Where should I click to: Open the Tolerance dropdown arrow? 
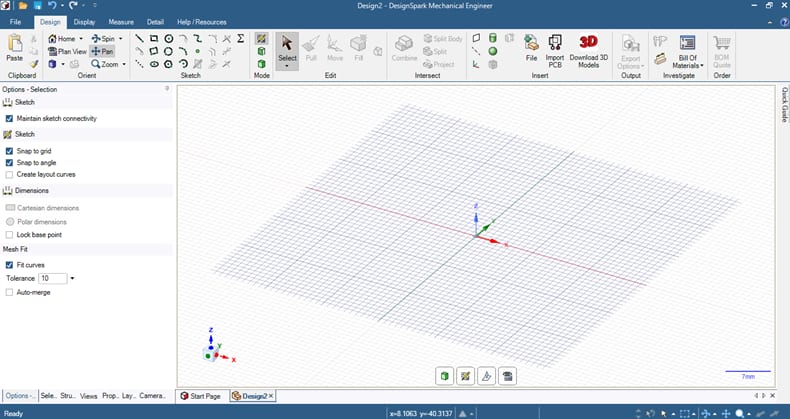pyautogui.click(x=72, y=278)
